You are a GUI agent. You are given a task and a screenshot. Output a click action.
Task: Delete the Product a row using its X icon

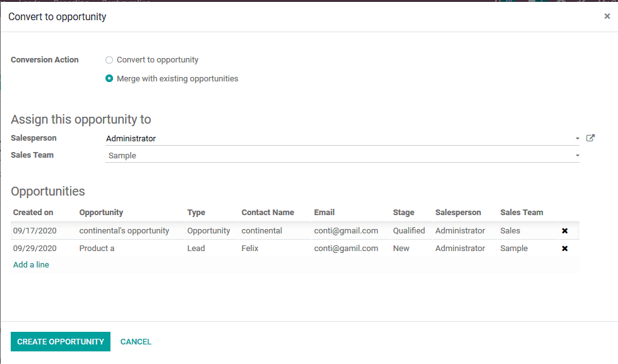[x=565, y=248]
